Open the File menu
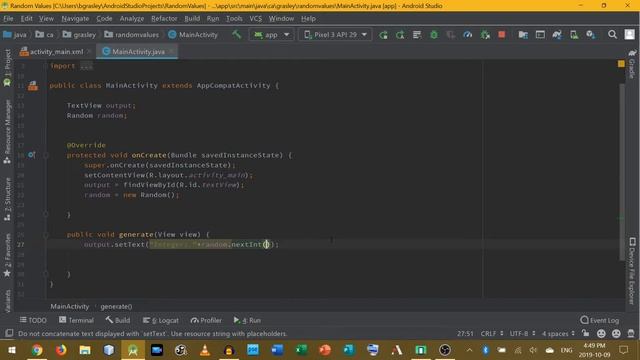The height and width of the screenshot is (360, 640). point(8,18)
